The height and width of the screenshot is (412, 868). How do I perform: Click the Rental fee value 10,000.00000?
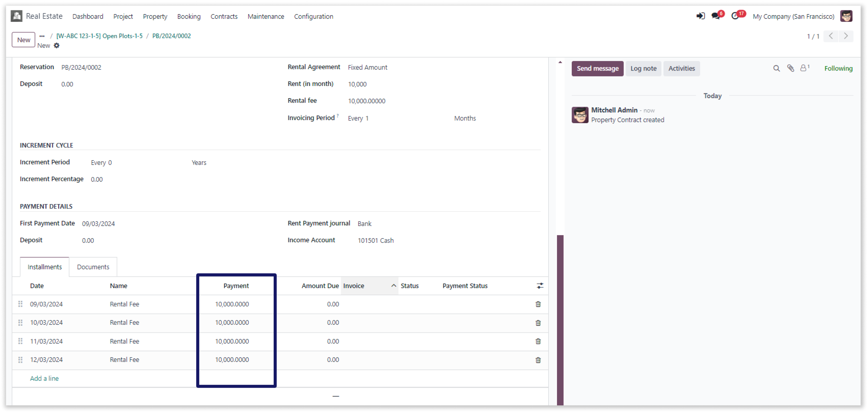366,101
